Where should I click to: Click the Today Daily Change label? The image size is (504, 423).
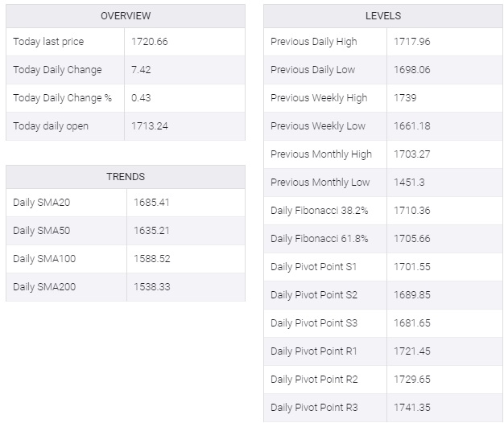57,70
